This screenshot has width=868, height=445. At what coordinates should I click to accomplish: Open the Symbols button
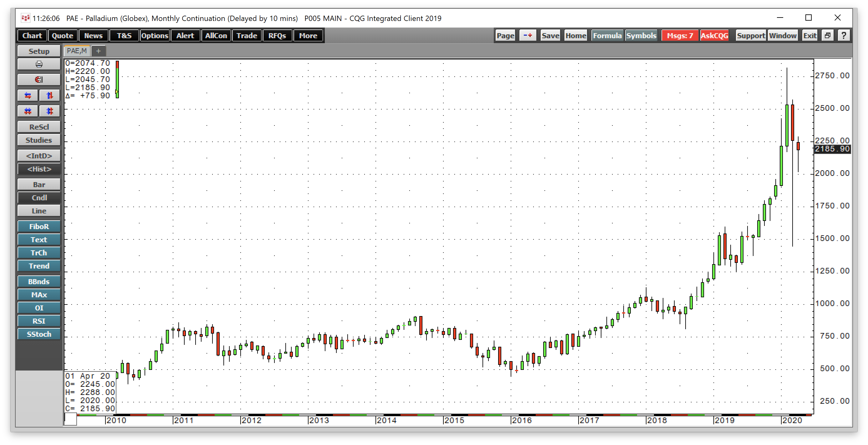641,35
